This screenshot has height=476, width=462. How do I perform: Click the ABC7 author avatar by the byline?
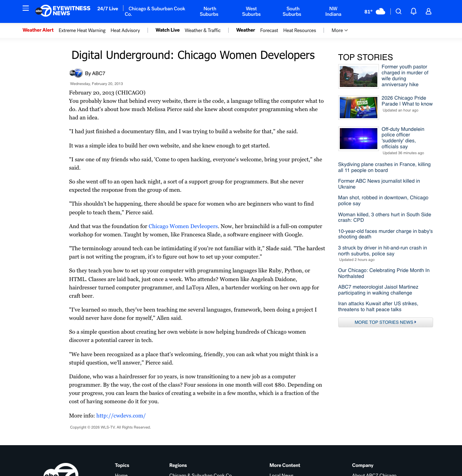coord(76,73)
